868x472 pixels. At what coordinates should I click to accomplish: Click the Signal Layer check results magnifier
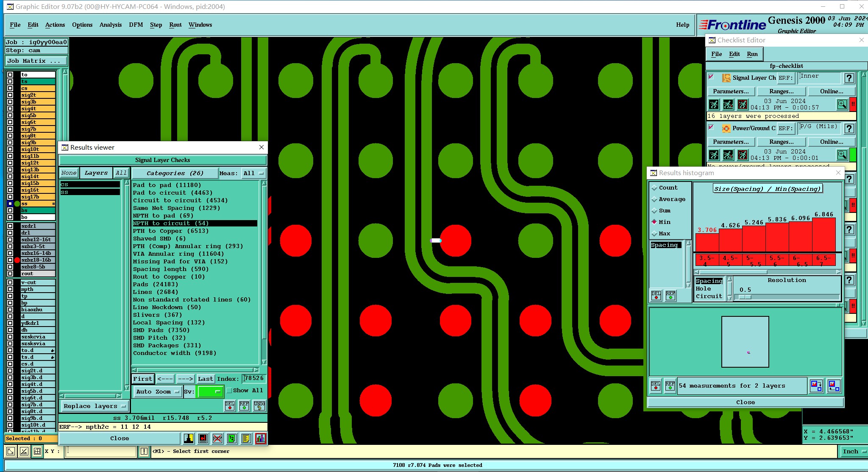point(842,104)
